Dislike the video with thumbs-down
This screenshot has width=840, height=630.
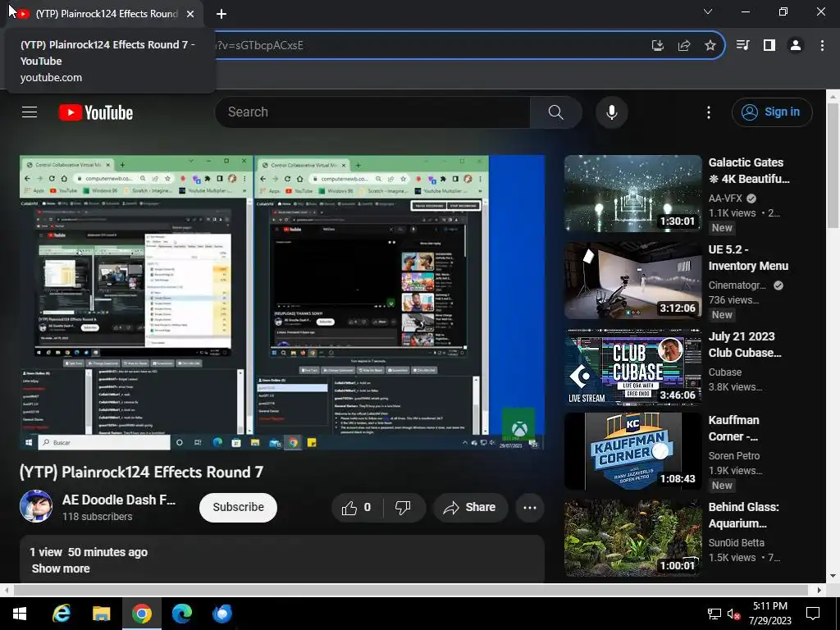coord(404,507)
